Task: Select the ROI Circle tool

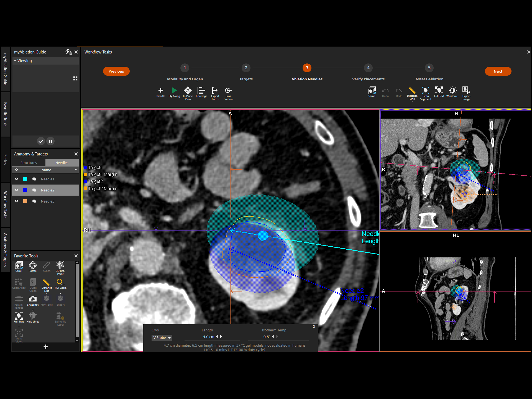Action: (60, 284)
